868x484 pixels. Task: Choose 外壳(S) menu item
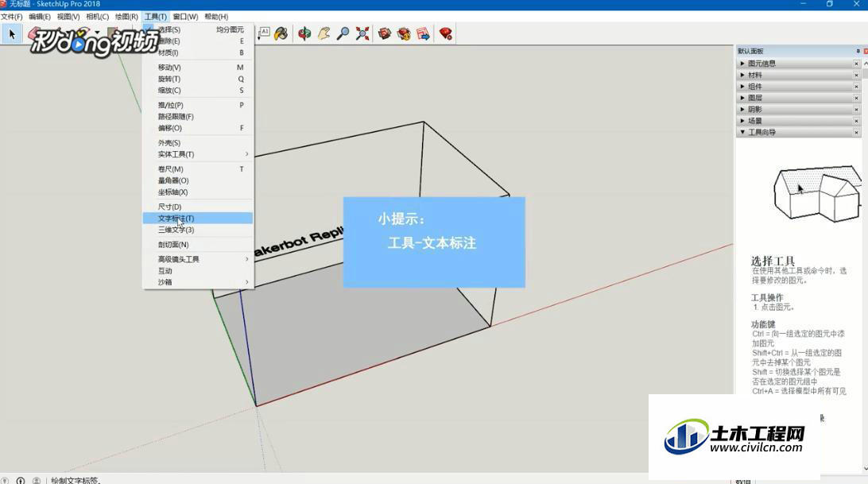pyautogui.click(x=198, y=143)
